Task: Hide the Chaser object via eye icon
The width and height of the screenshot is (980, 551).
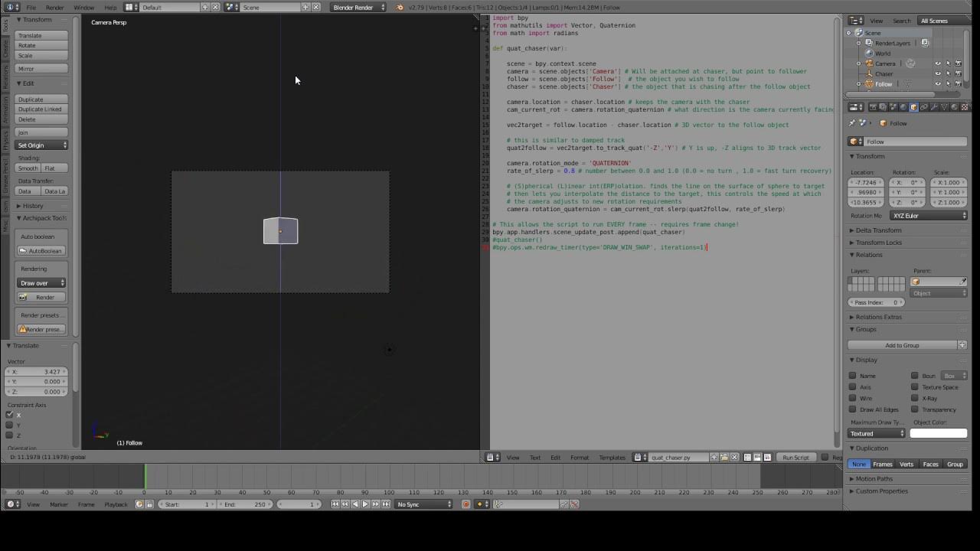Action: coord(938,73)
